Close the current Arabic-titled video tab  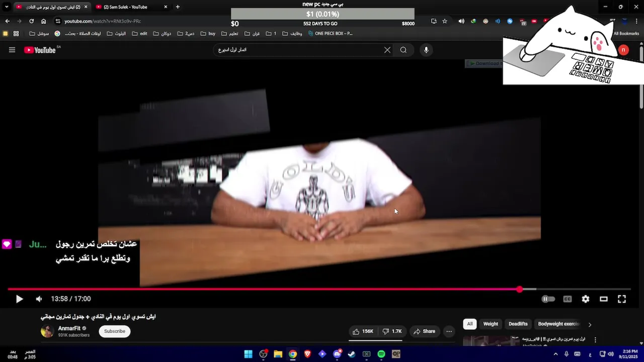pos(86,7)
